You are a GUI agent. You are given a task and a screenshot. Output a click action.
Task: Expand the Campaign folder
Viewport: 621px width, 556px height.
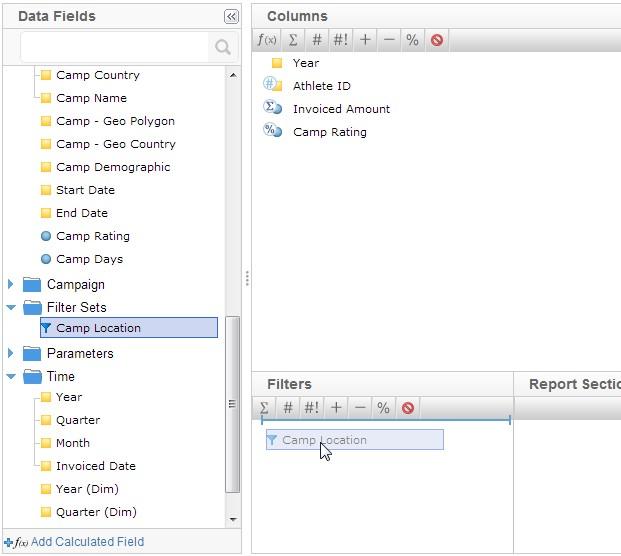[11, 284]
